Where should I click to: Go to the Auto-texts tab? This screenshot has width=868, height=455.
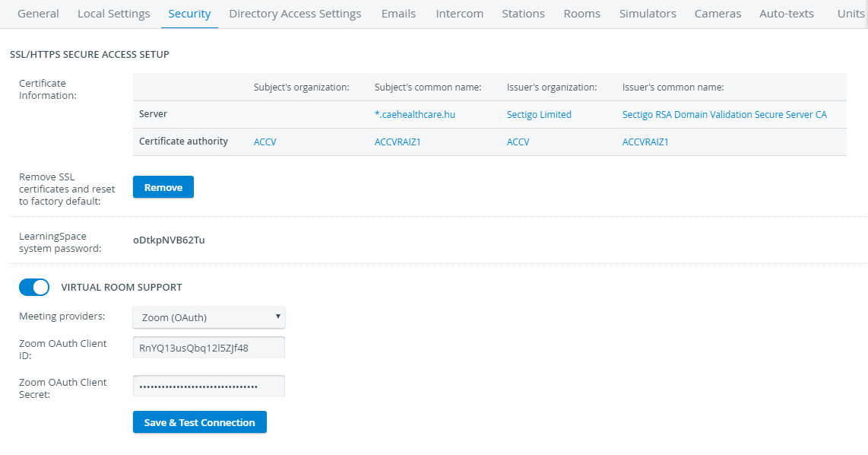tap(787, 14)
